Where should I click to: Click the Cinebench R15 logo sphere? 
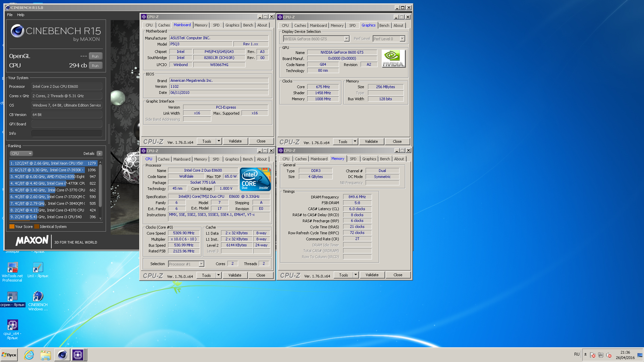(17, 31)
